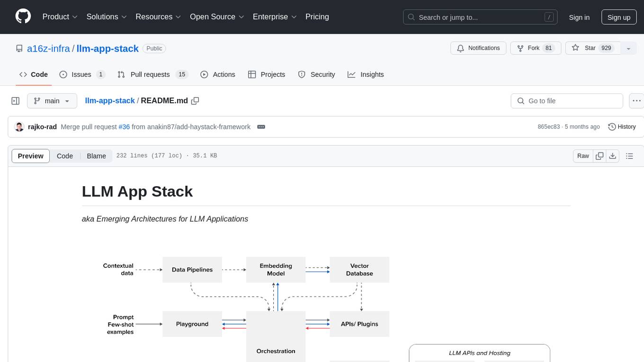Expand the Open Source menu
This screenshot has width=644, height=362.
pos(217,17)
